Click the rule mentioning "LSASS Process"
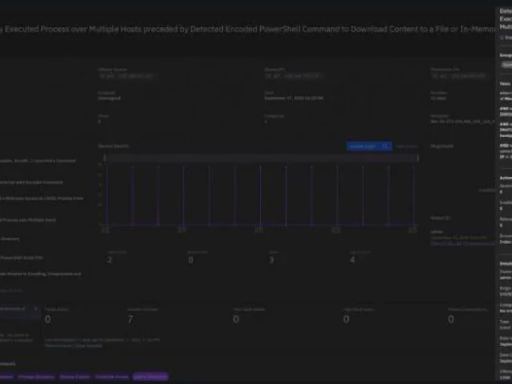 42,198
